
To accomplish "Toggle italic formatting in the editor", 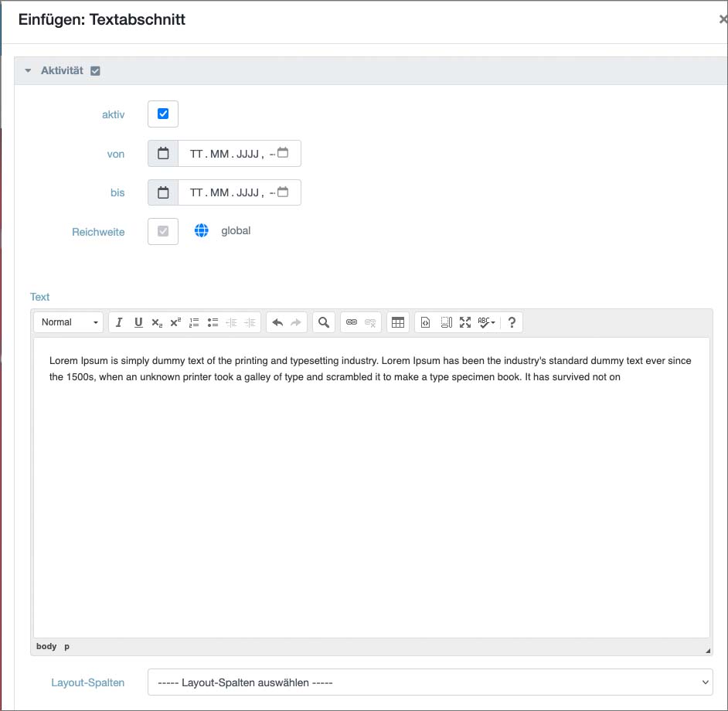I will coord(119,322).
